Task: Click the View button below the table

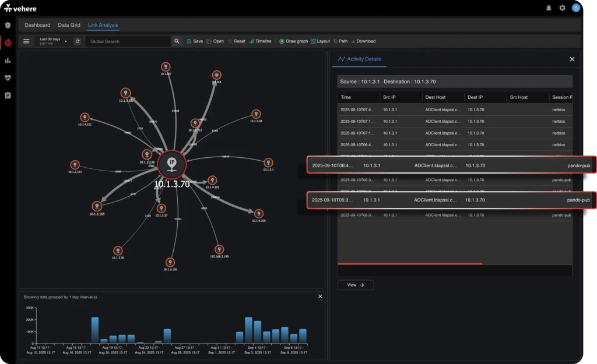Action: click(x=356, y=285)
